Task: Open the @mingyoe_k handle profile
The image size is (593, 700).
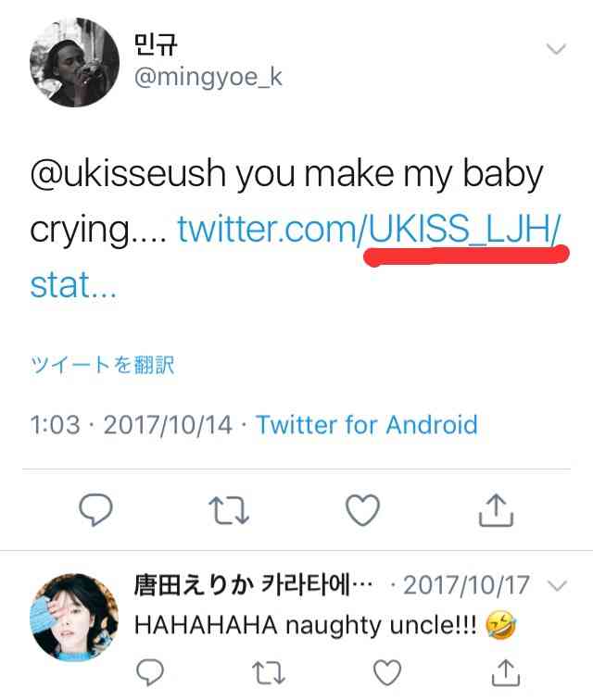Action: pyautogui.click(x=208, y=78)
